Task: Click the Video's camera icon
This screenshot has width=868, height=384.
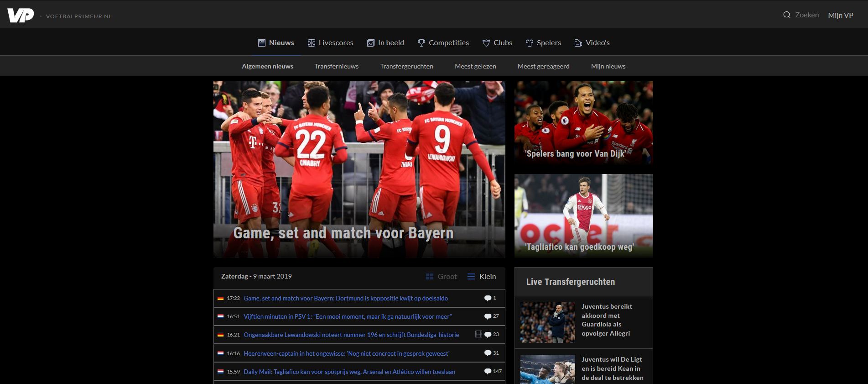Action: (578, 43)
